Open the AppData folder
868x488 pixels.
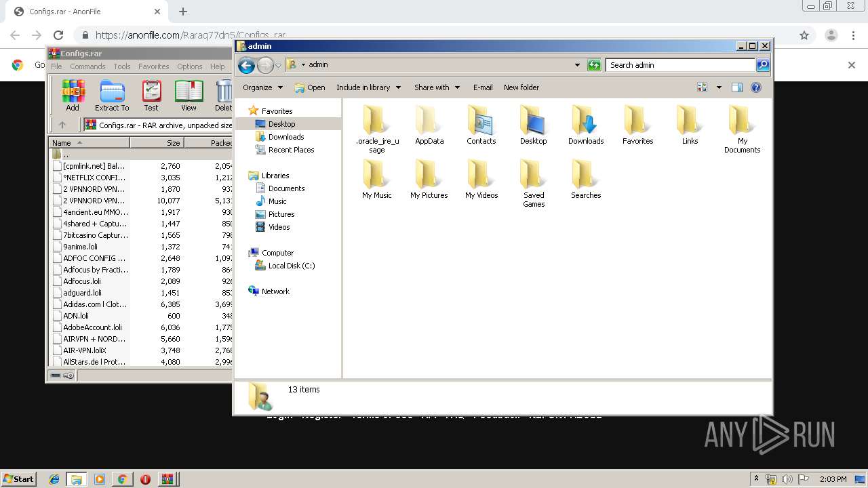tap(429, 125)
